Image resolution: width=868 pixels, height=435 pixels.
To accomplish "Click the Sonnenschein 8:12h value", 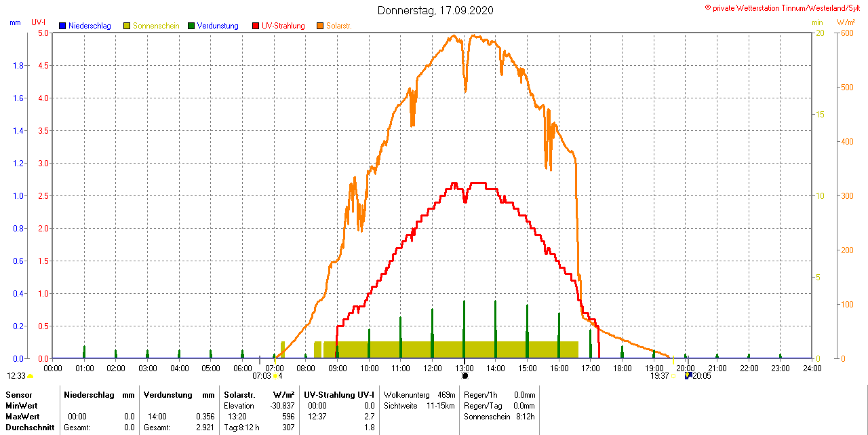I will (x=524, y=416).
